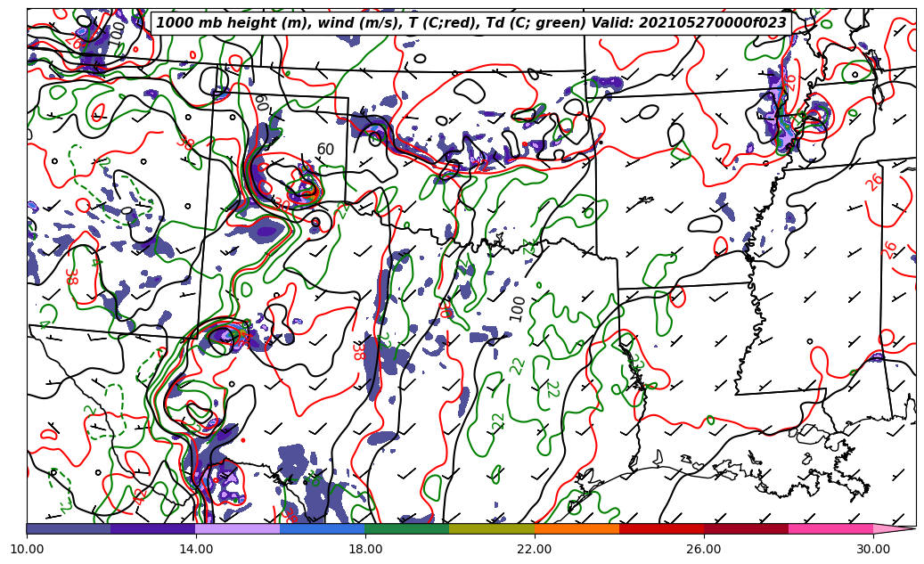
Task: Click the black 100 height contour label
Action: [x=518, y=309]
